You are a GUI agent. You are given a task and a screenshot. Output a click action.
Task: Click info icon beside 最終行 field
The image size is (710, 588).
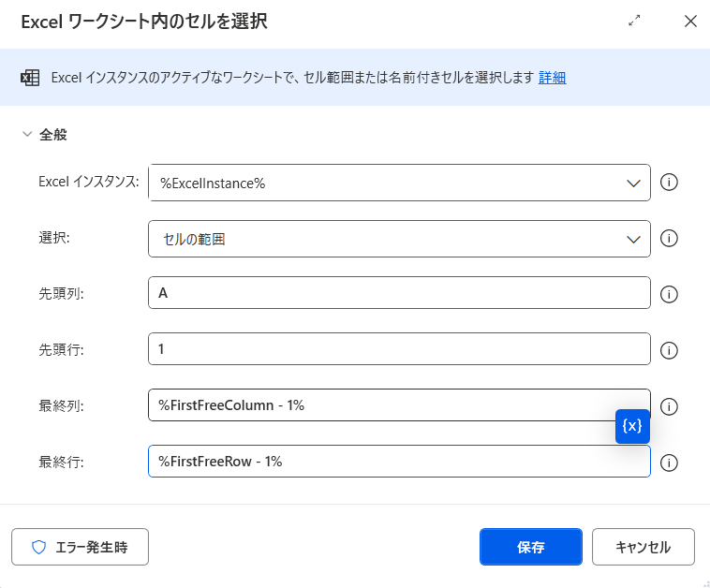669,463
